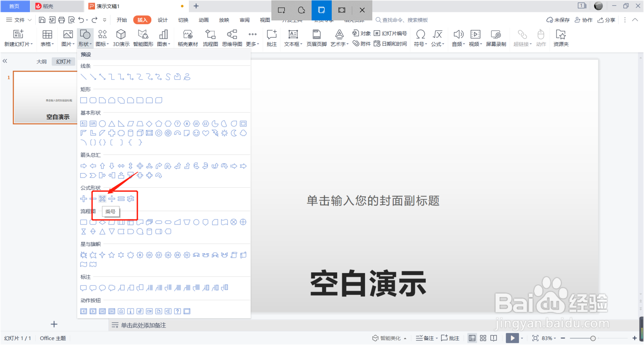Select the not-equal sign equation shape
The height and width of the screenshot is (345, 644).
[130, 199]
